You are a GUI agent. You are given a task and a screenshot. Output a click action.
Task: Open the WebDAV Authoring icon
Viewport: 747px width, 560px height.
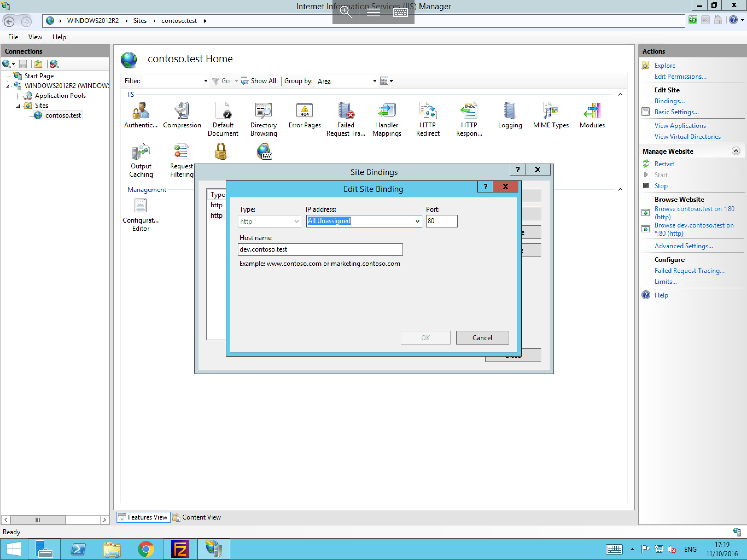[x=264, y=151]
